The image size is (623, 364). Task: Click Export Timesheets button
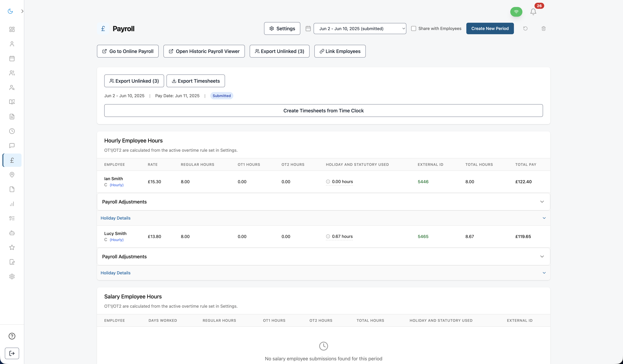(x=196, y=81)
